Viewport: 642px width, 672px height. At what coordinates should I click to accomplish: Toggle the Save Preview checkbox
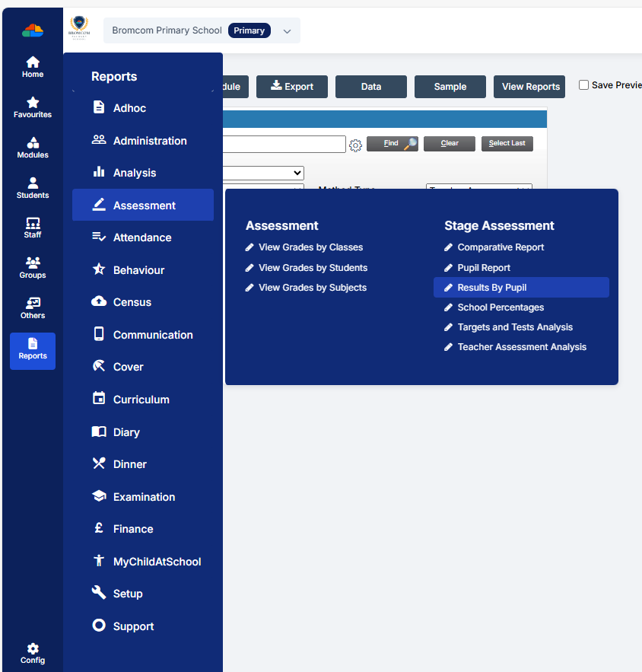[x=584, y=85]
